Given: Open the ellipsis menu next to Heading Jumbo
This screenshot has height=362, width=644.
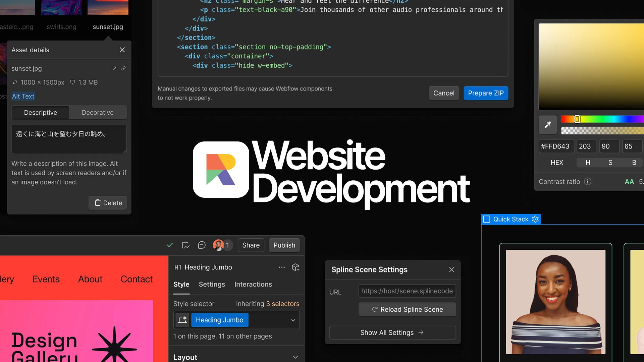Looking at the screenshot, I should 282,267.
